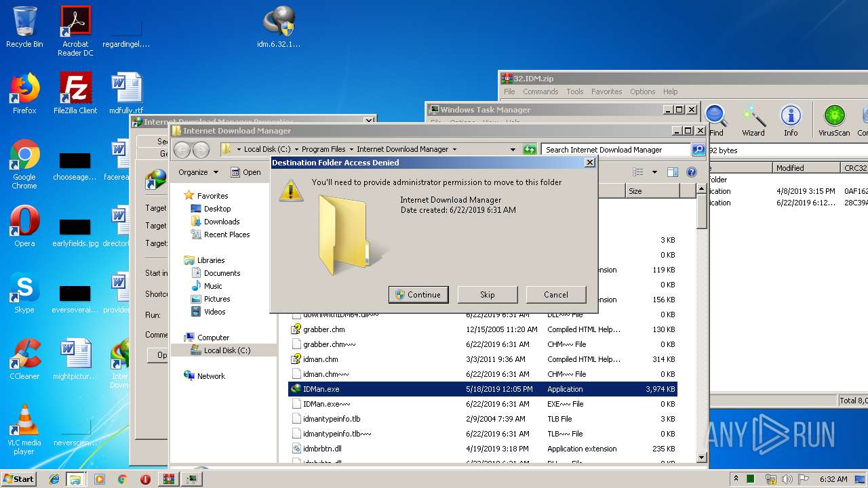868x488 pixels.
Task: Click Open in the Explorer command bar
Action: click(x=245, y=172)
